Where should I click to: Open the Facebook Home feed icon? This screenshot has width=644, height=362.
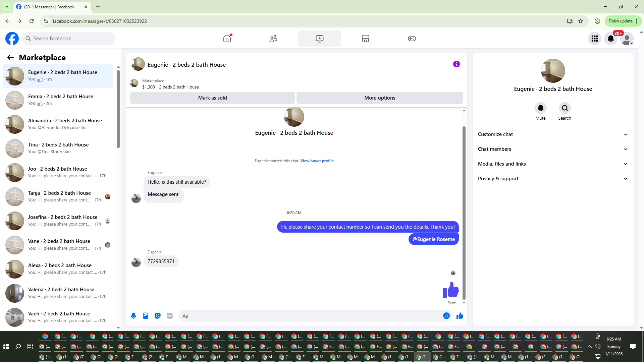pyautogui.click(x=227, y=39)
